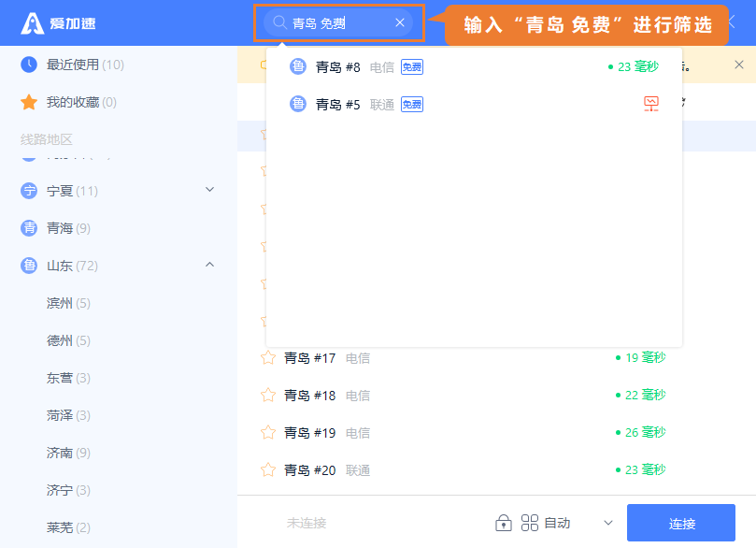Screen dimensions: 756x548
Task: Click the 宁 icon for 宁夏
Action: click(29, 191)
